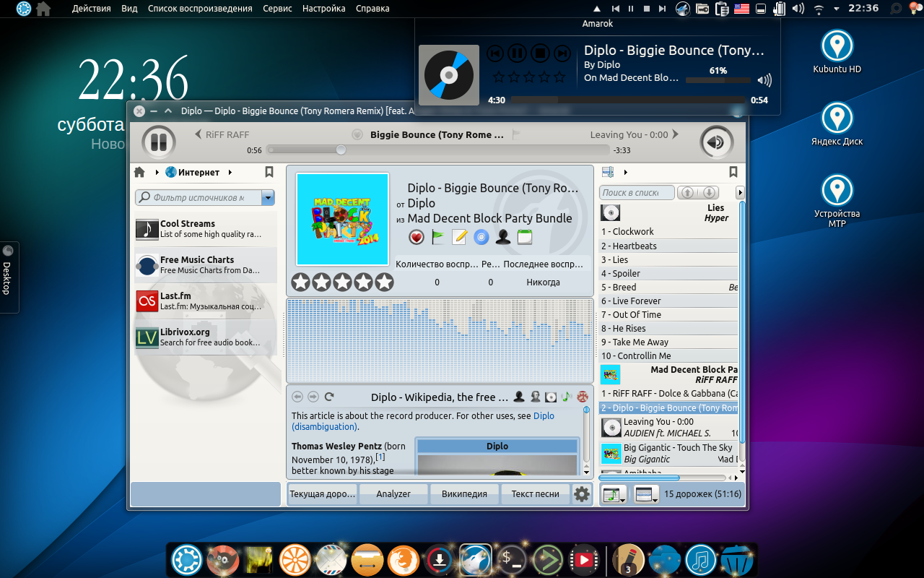The image size is (924, 578).
Task: Open applet settings gear icon
Action: 582,494
